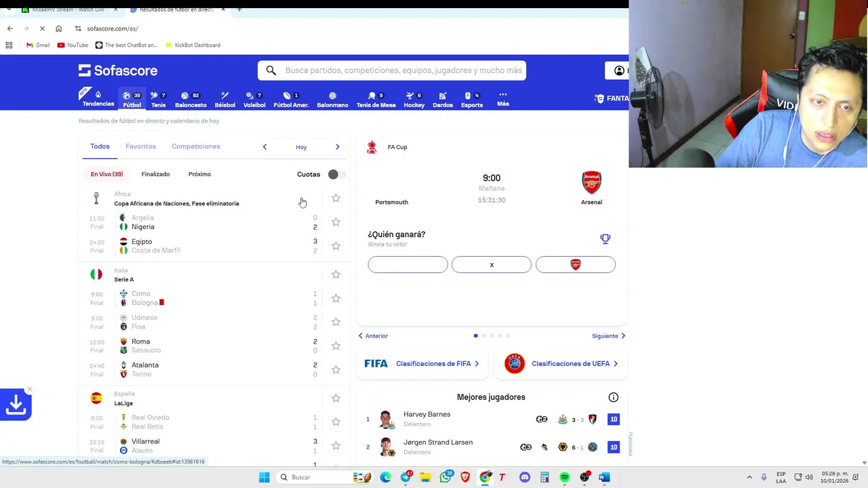Viewport: 868px width, 488px height.
Task: Switch to the Tenis sport section
Action: (159, 100)
